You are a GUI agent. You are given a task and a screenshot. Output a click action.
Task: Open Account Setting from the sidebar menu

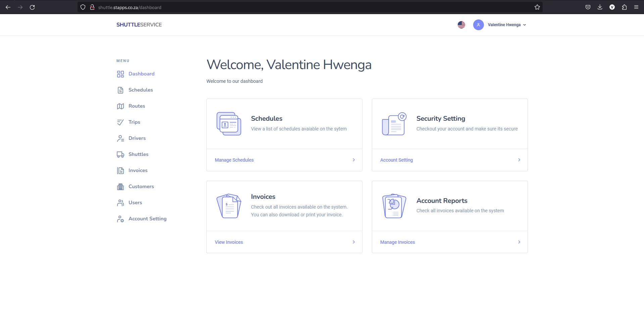(147, 219)
